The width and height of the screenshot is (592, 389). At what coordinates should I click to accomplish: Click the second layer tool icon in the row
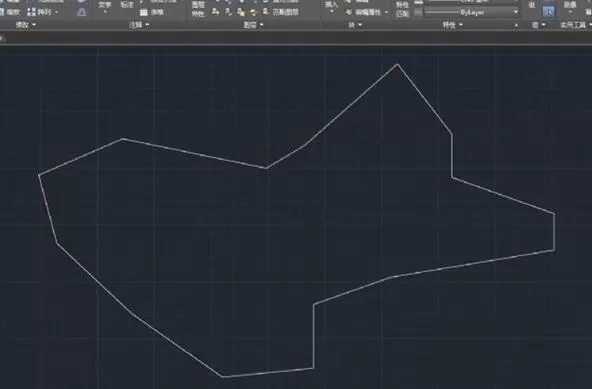(x=228, y=12)
